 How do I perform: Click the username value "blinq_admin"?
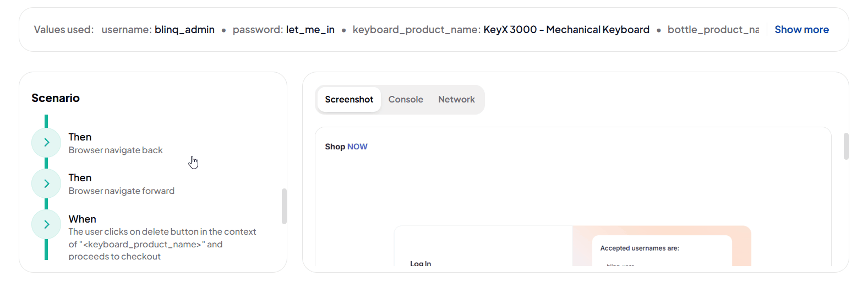pyautogui.click(x=184, y=30)
